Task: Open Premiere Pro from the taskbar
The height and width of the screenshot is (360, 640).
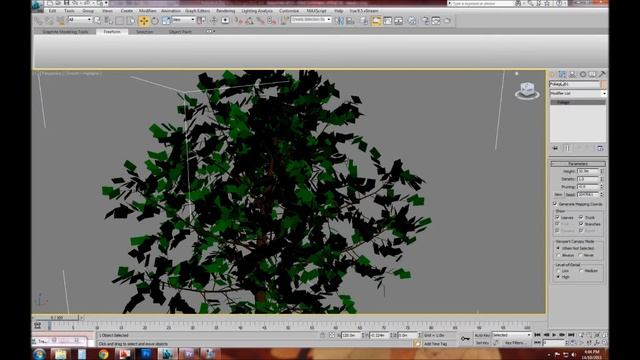Action: 188,354
